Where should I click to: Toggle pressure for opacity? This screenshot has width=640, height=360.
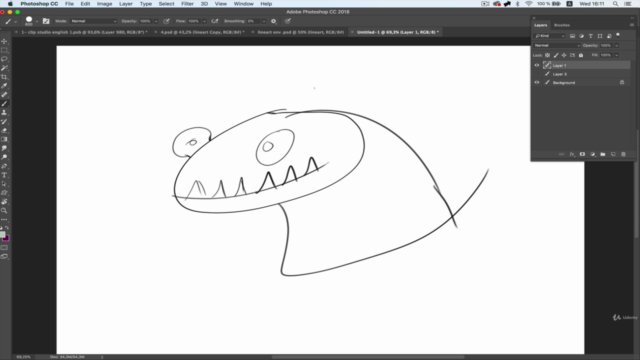click(166, 21)
